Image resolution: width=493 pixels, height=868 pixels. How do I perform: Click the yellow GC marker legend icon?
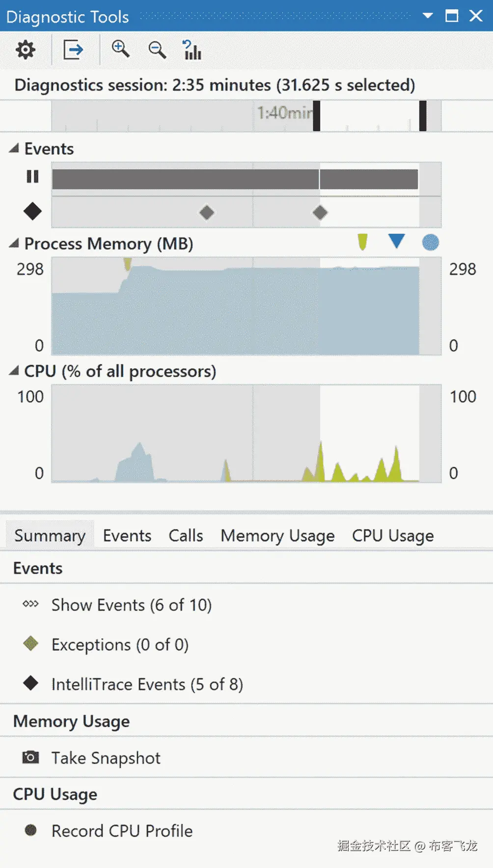click(x=362, y=242)
